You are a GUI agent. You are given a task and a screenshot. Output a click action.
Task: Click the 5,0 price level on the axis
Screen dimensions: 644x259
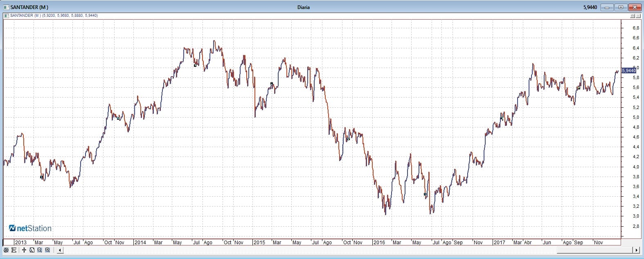point(636,117)
